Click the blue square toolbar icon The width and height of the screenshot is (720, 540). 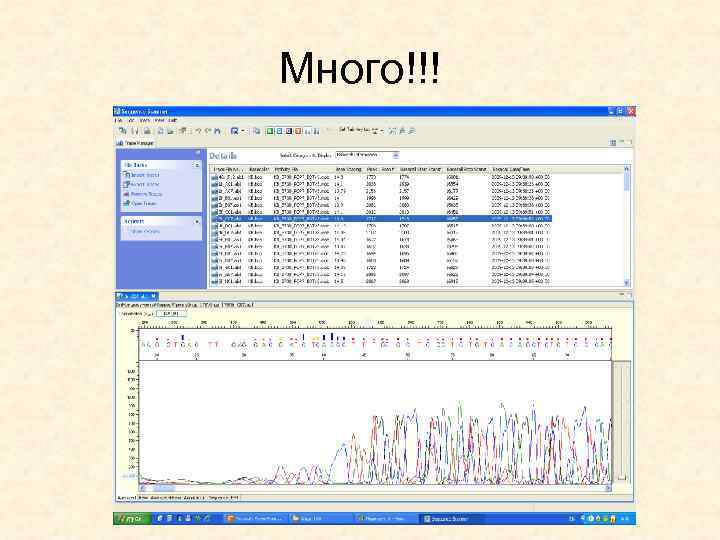tap(279, 131)
